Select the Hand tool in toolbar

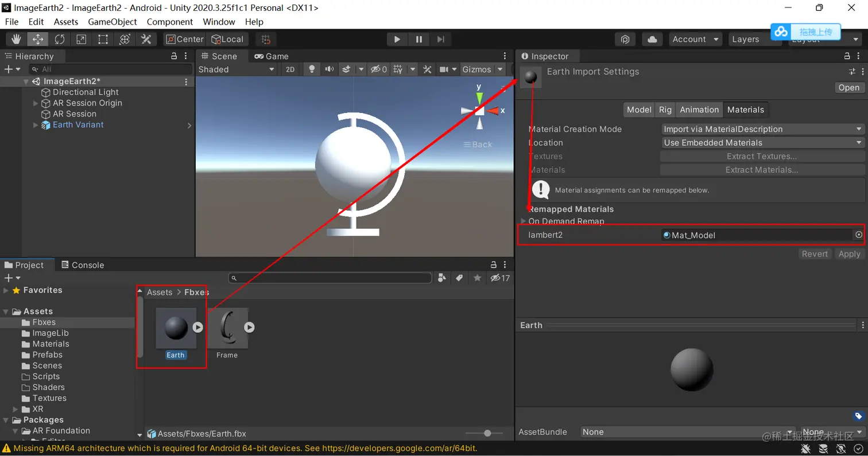point(17,39)
